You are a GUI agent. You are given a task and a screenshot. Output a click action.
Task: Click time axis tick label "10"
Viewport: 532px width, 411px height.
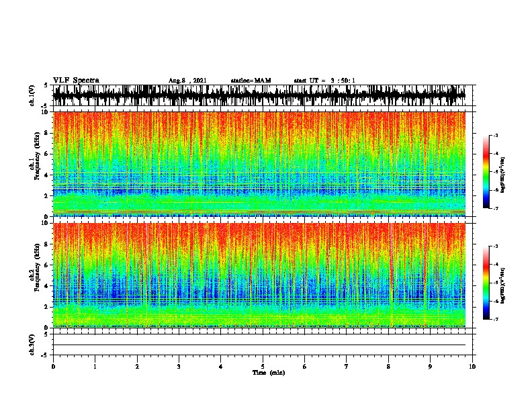point(472,367)
